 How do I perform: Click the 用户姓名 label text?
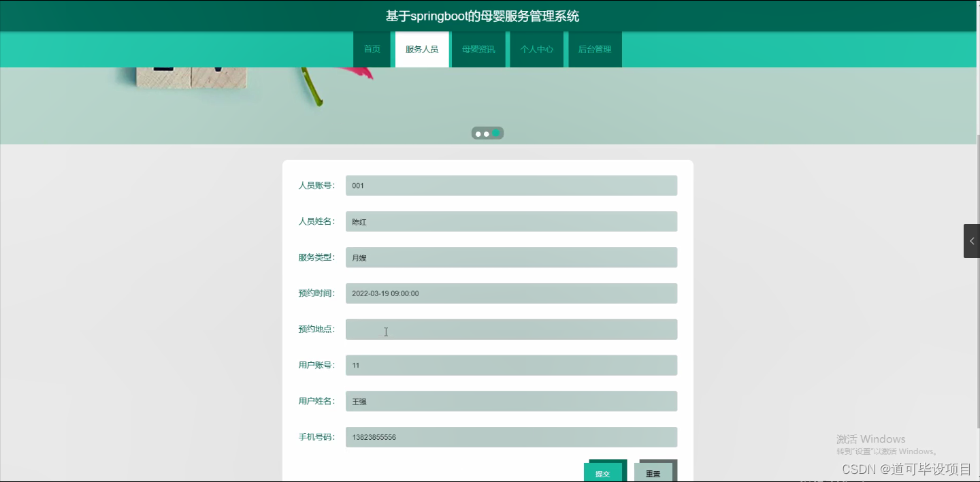click(x=316, y=401)
